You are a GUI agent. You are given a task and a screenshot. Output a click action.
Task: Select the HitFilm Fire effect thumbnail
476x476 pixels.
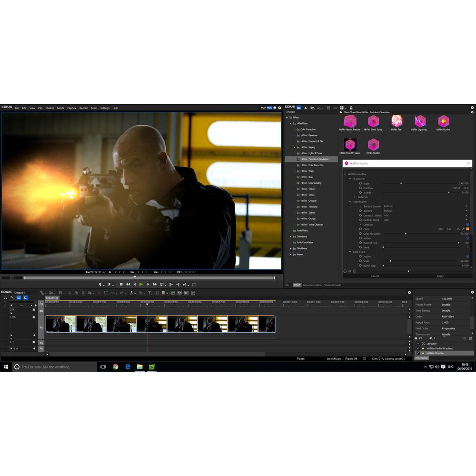397,122
